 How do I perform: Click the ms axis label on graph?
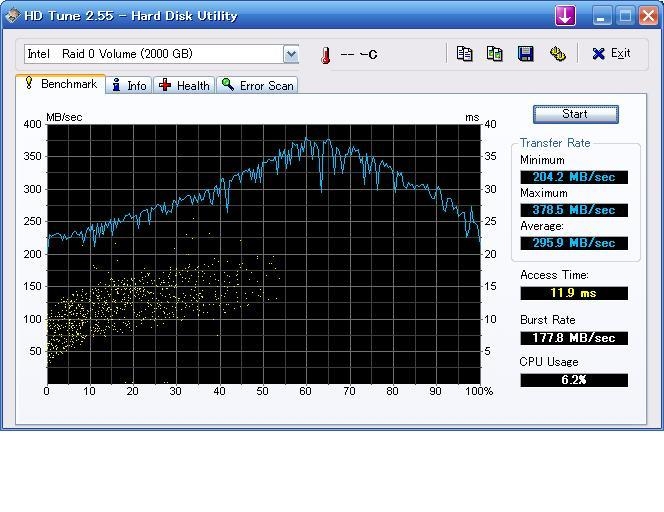tap(472, 117)
